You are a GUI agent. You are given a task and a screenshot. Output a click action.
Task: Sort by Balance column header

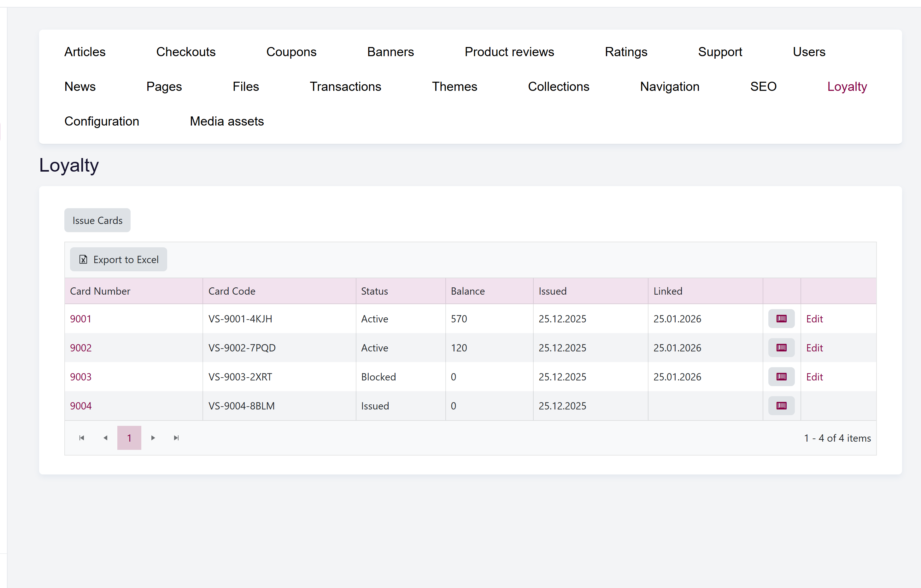click(490, 291)
